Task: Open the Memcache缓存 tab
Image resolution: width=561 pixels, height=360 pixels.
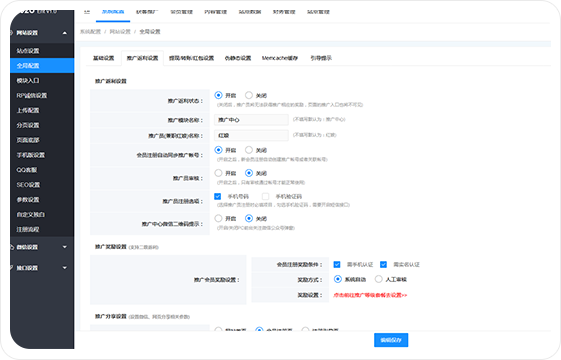Action: (280, 58)
